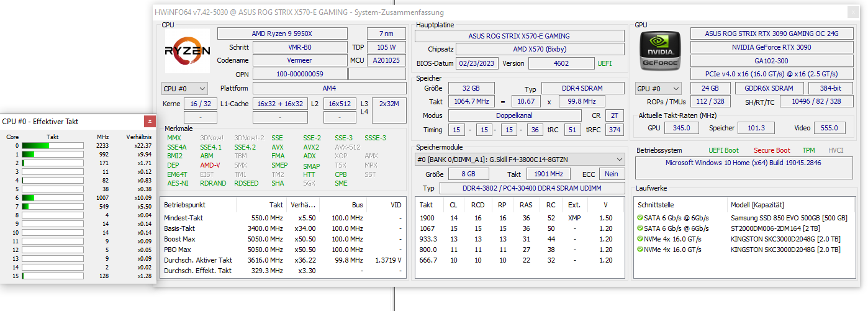
Task: Open the GPU #0 selector dropdown
Action: click(x=658, y=89)
